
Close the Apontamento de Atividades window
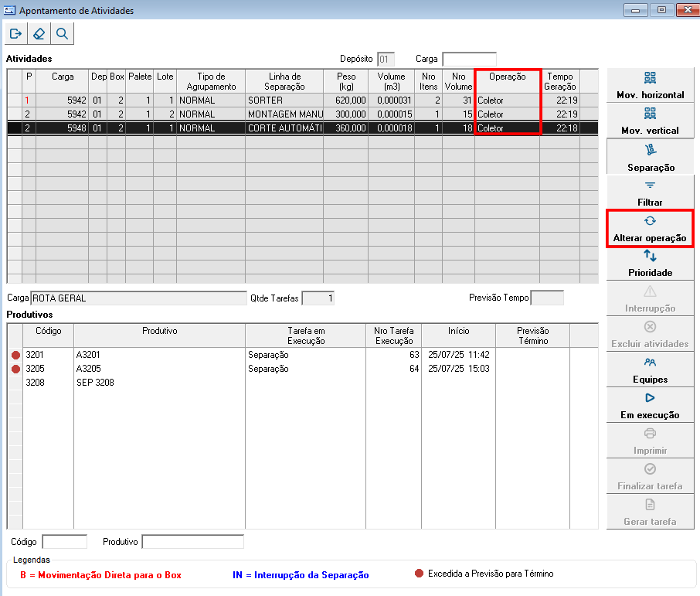point(688,10)
